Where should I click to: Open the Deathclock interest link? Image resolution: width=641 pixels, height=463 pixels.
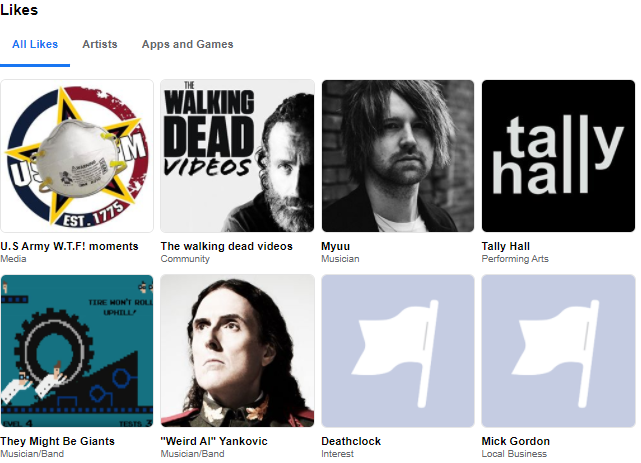point(351,441)
